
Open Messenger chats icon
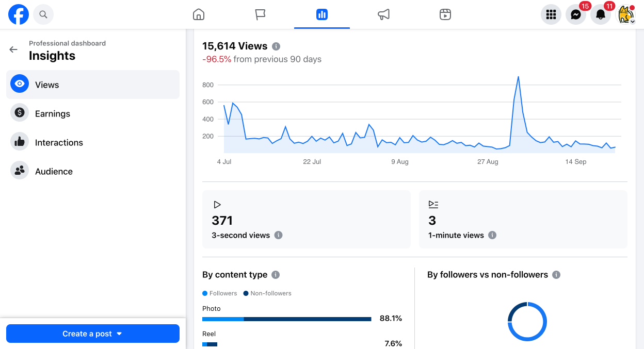(576, 14)
